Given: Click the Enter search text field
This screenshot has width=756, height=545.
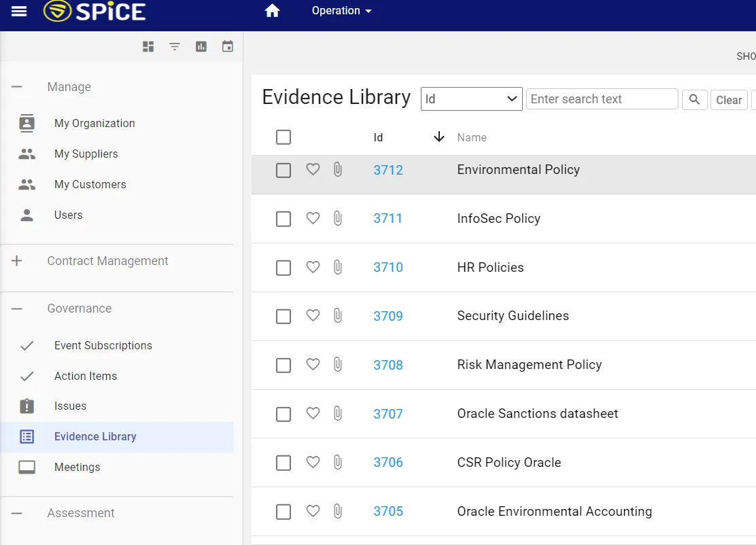Looking at the screenshot, I should coord(602,99).
